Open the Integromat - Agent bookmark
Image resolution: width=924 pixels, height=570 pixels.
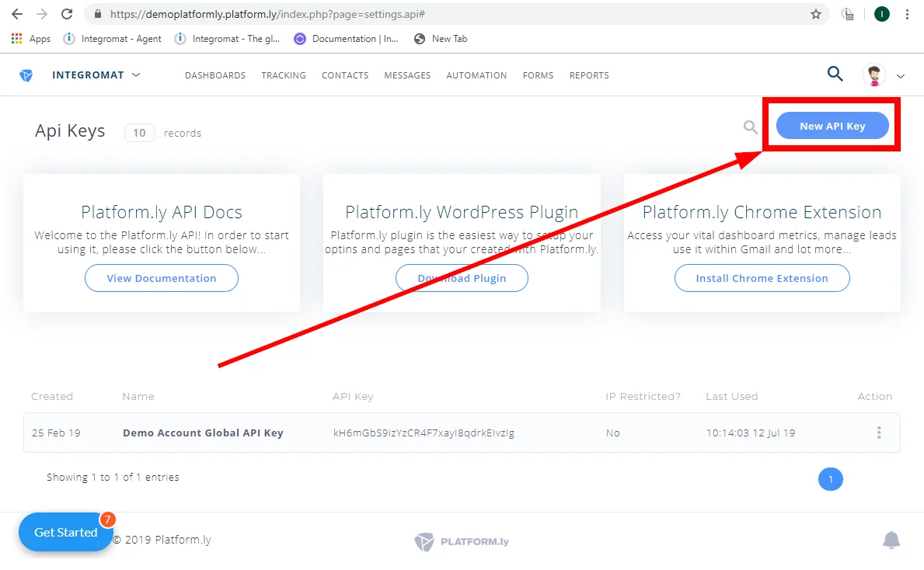click(x=113, y=39)
